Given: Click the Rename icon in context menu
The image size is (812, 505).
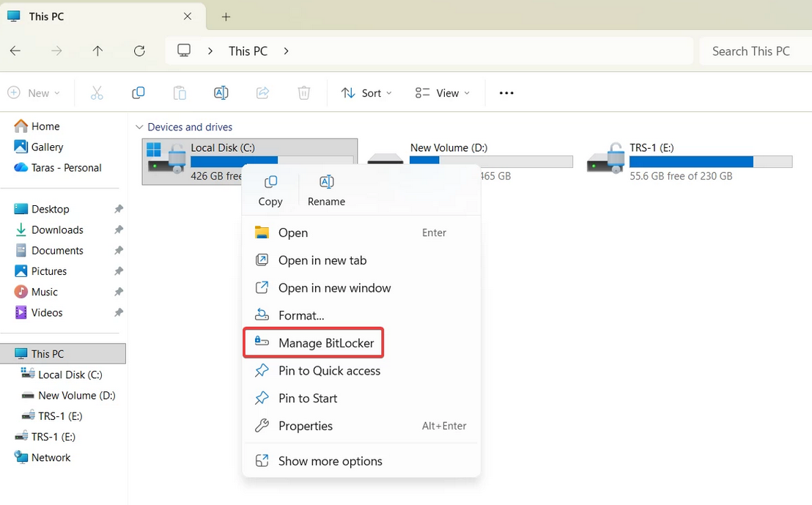Looking at the screenshot, I should [326, 189].
